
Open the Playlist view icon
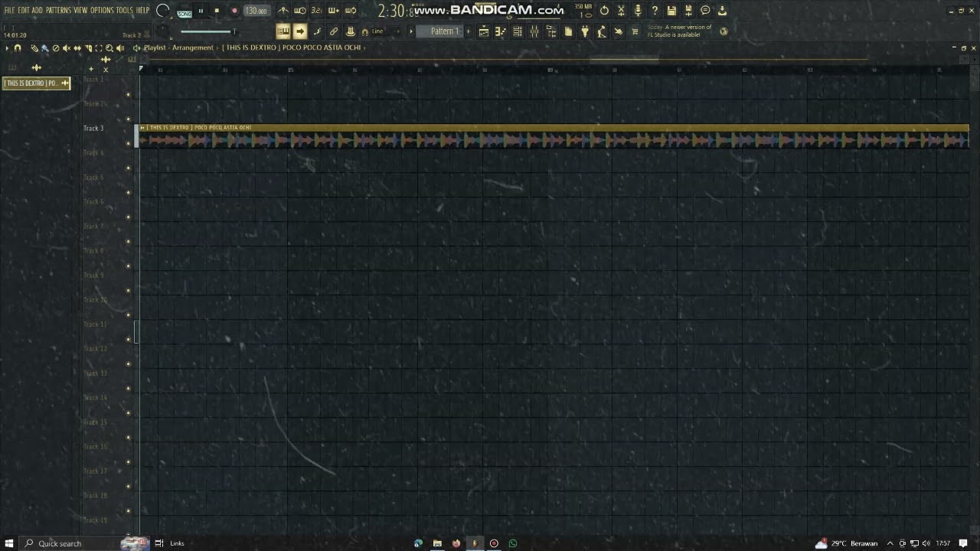[x=484, y=31]
